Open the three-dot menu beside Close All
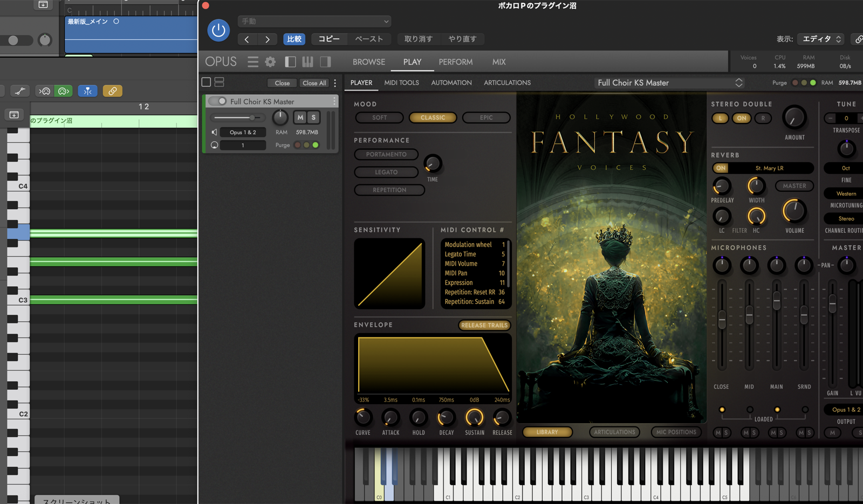The image size is (863, 504). point(335,83)
